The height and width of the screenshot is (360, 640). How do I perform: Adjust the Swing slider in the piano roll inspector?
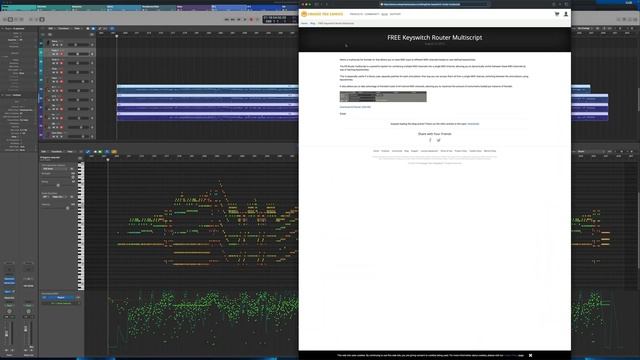click(x=58, y=185)
